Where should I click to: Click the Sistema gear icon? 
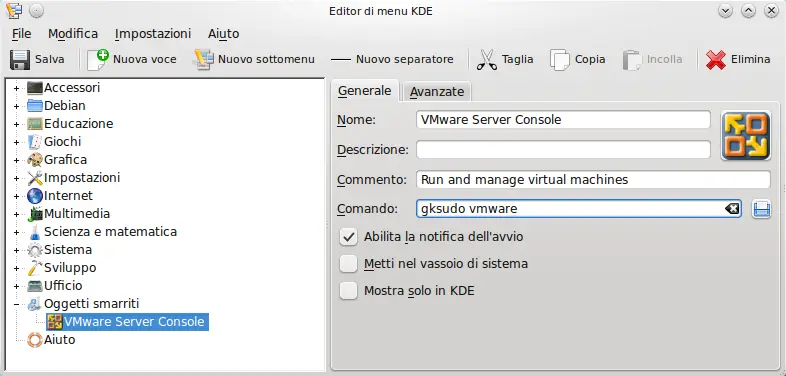[35, 250]
